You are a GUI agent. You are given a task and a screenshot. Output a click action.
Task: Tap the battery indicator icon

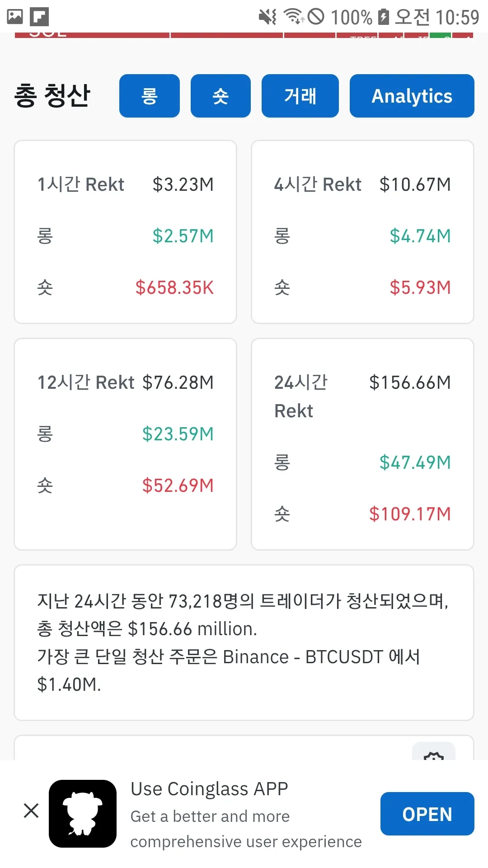click(x=383, y=17)
